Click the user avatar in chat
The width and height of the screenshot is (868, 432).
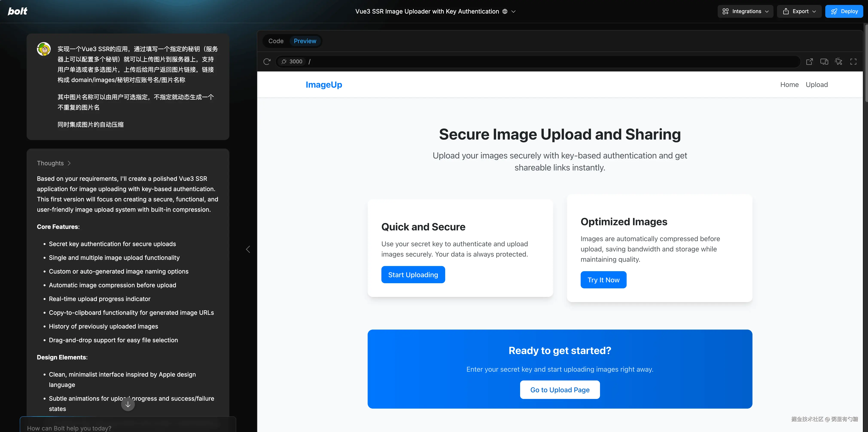pos(44,49)
